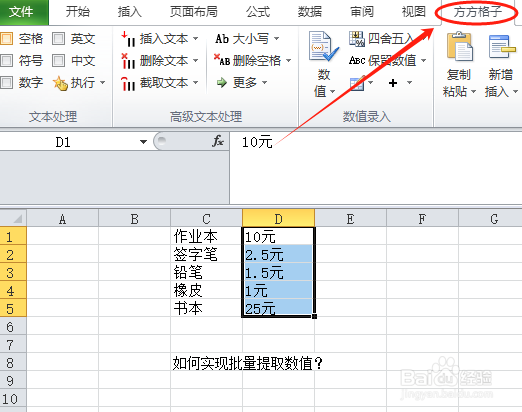522x412 pixels.
Task: Click cell containing 作业本
Action: tap(206, 237)
